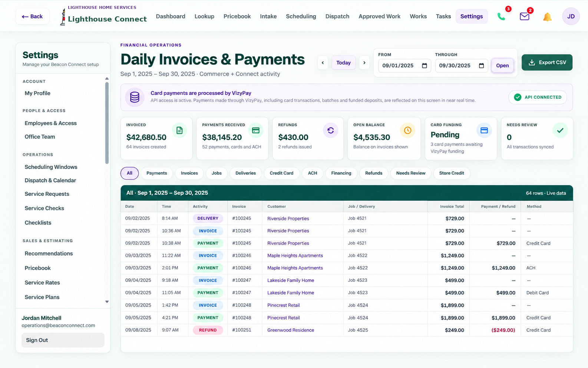Click the Invoiced card document icon
Image resolution: width=588 pixels, height=368 pixels.
179,130
